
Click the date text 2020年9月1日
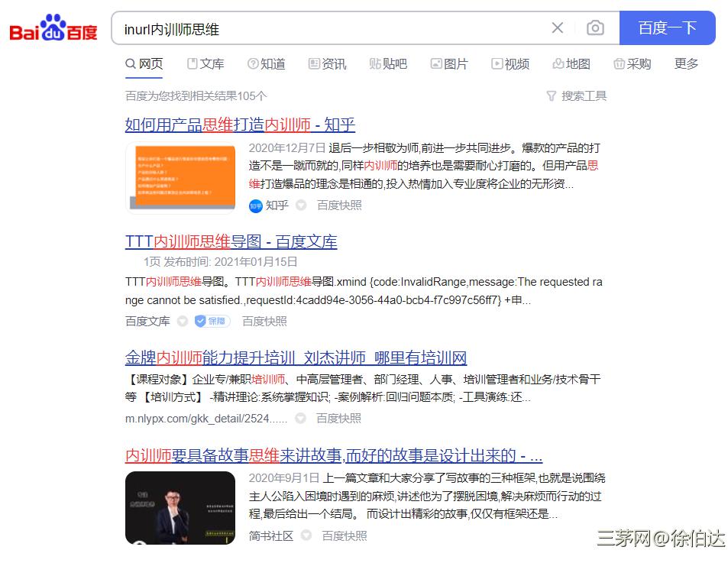pos(284,478)
